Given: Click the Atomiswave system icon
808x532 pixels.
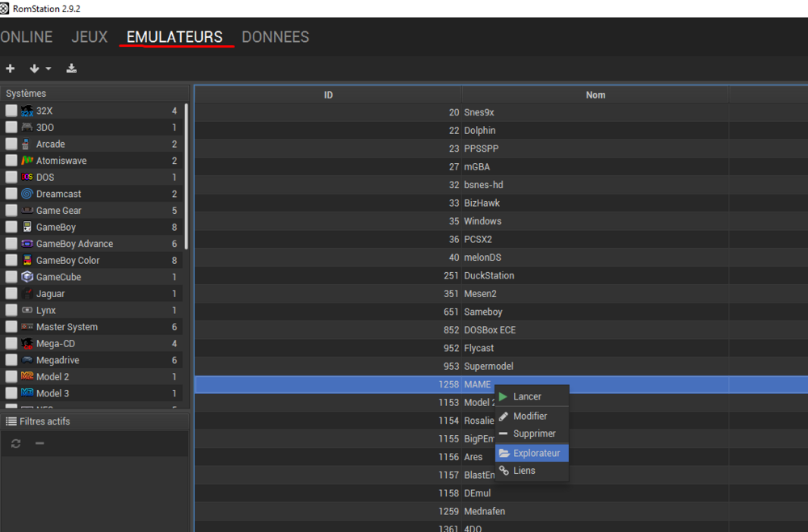Looking at the screenshot, I should click(x=27, y=161).
